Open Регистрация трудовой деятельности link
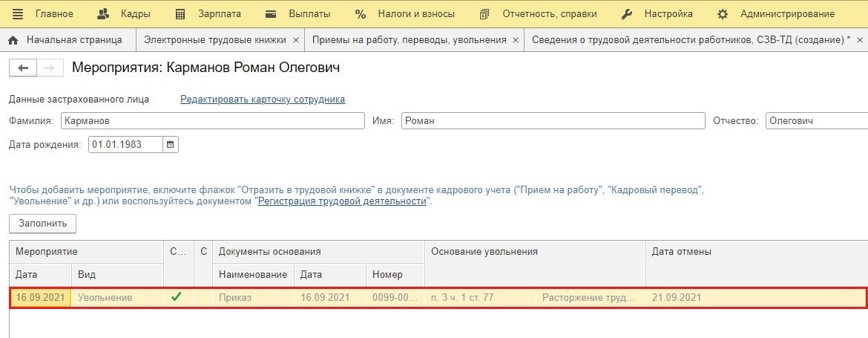The width and height of the screenshot is (868, 338). pos(342,201)
